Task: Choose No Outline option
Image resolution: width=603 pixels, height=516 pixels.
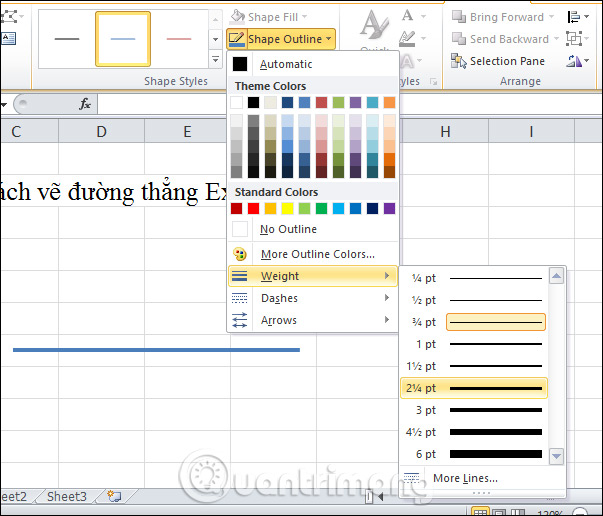Action: pos(313,229)
